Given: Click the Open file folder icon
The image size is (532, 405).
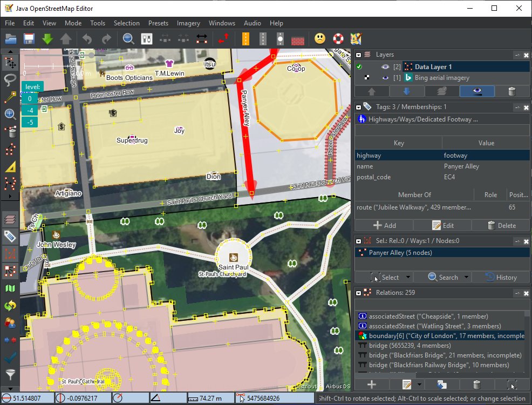Looking at the screenshot, I should click(x=10, y=39).
